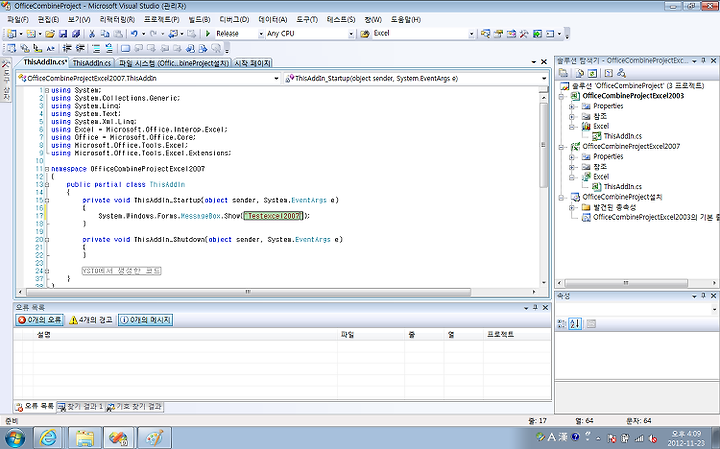The image size is (720, 449).
Task: Switch to the second ThisAddIn.cs tab
Action: [x=92, y=63]
